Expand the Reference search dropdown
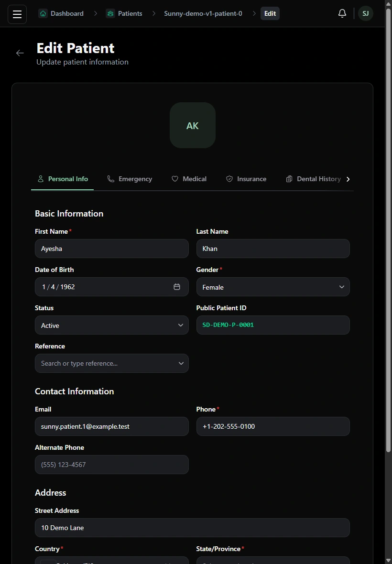 tap(111, 363)
